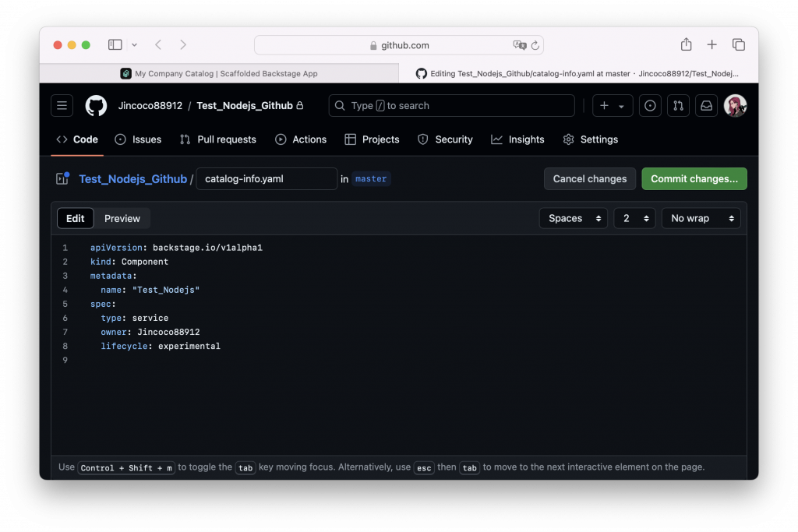Open the Pull requests repository tab

coord(218,139)
